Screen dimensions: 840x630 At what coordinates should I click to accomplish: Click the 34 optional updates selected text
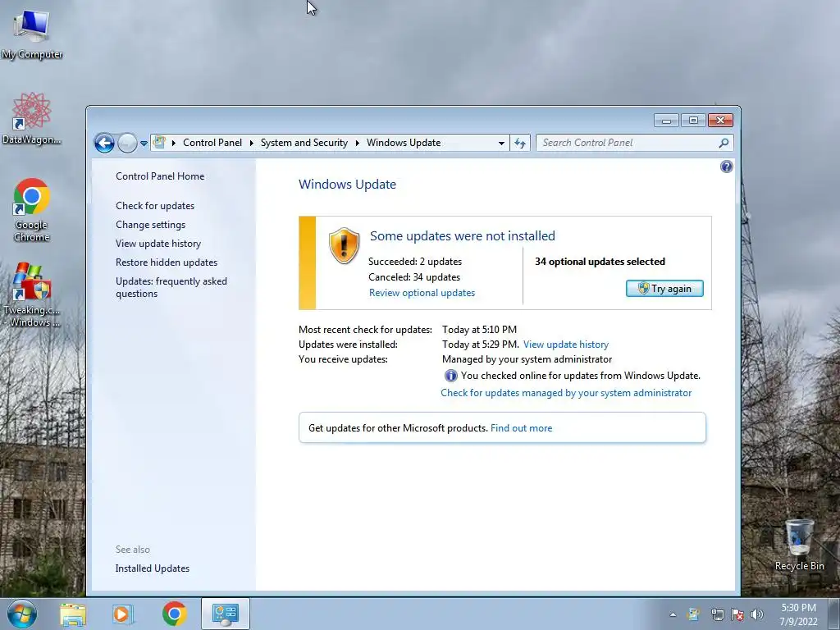600,262
